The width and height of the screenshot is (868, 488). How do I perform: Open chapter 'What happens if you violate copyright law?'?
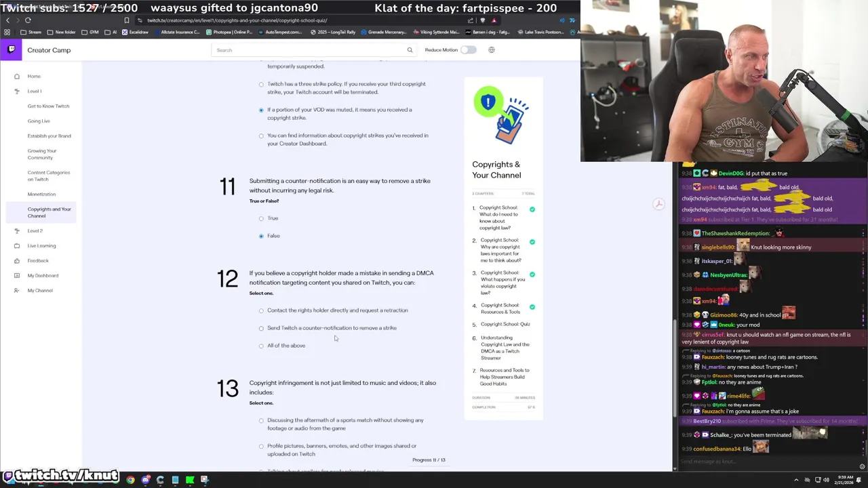(502, 283)
